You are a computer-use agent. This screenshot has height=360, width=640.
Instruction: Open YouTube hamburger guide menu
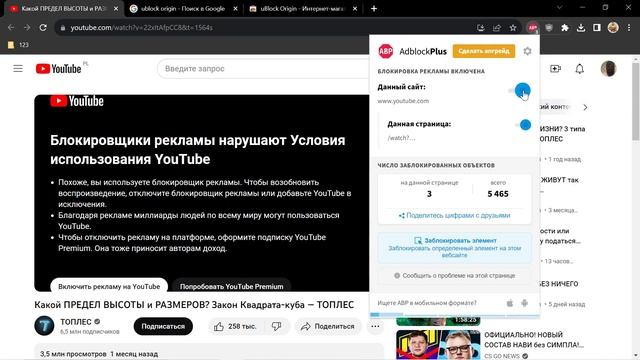(x=18, y=69)
